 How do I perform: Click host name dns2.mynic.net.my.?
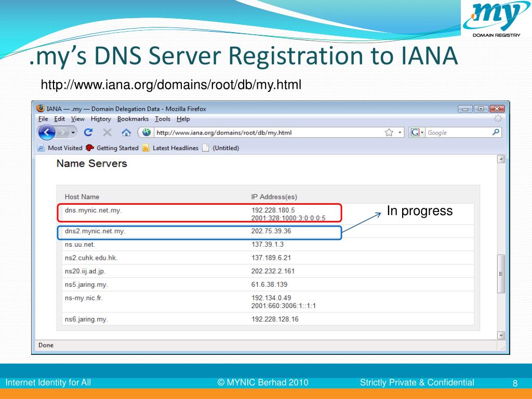click(x=96, y=231)
